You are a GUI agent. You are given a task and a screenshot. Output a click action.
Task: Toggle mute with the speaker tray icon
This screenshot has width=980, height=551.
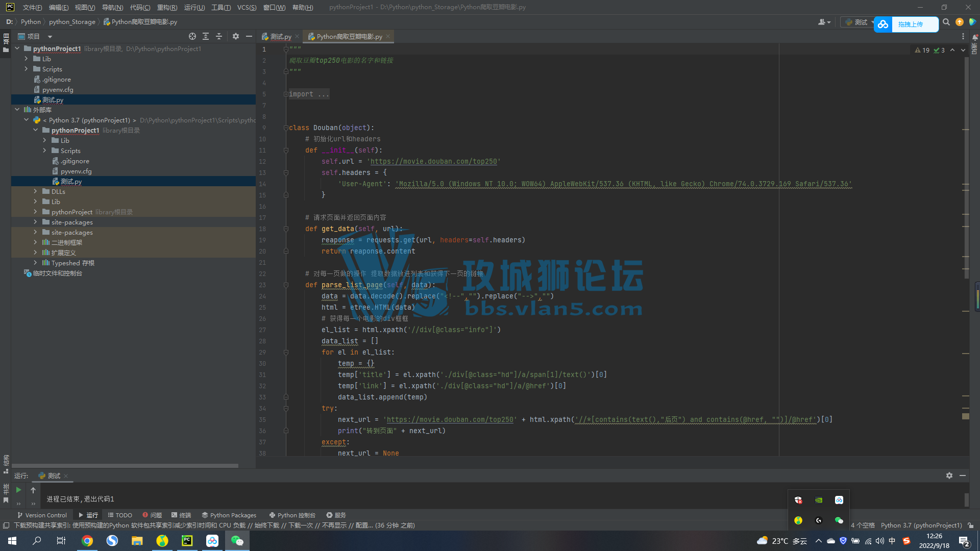click(879, 541)
